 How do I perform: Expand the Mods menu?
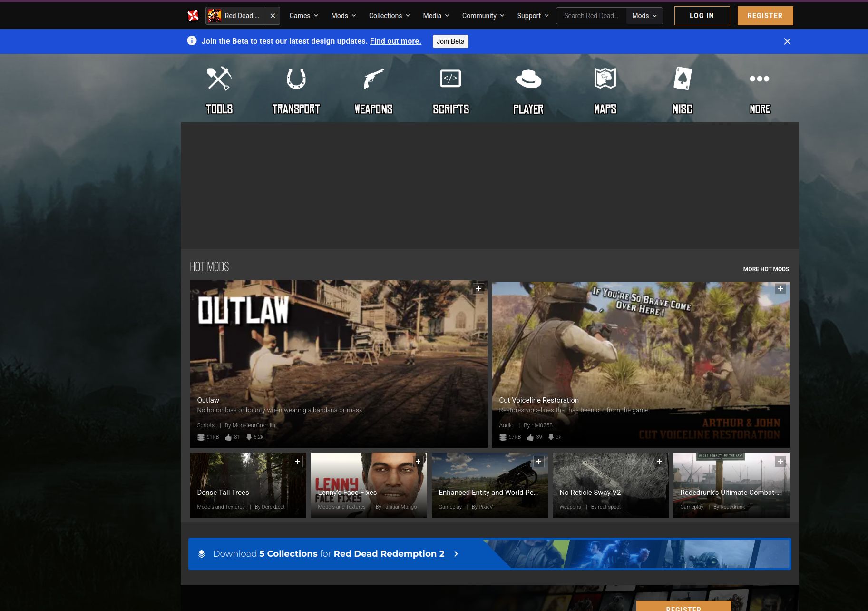343,16
